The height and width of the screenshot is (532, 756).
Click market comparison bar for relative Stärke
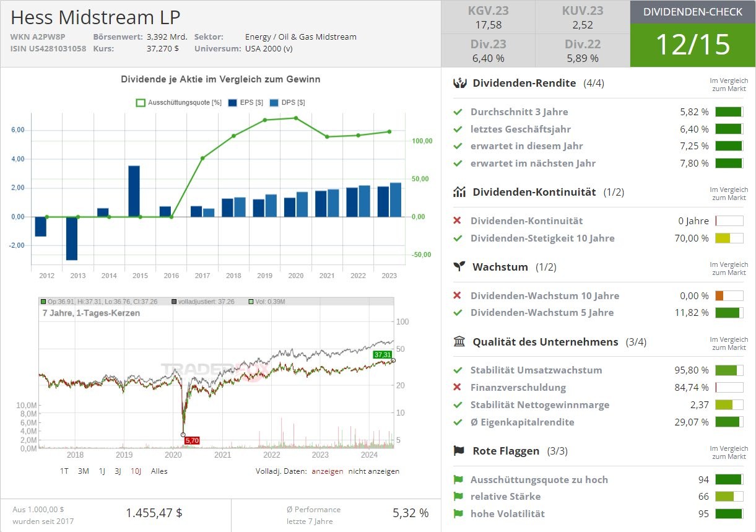[729, 497]
